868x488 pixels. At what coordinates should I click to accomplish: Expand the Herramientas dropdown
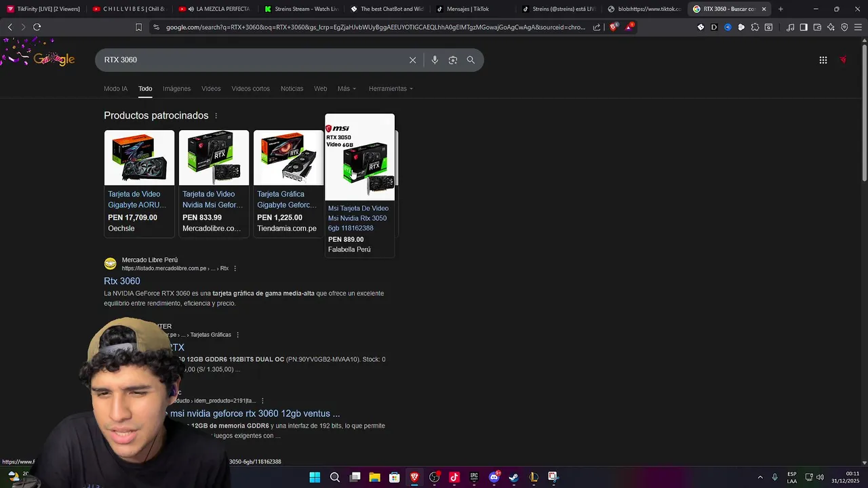click(391, 89)
